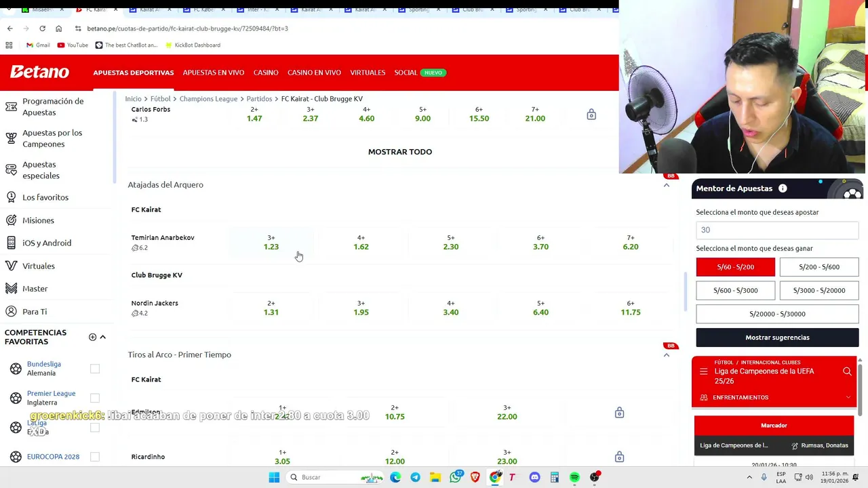Open the Betano logo homepage

coord(39,72)
